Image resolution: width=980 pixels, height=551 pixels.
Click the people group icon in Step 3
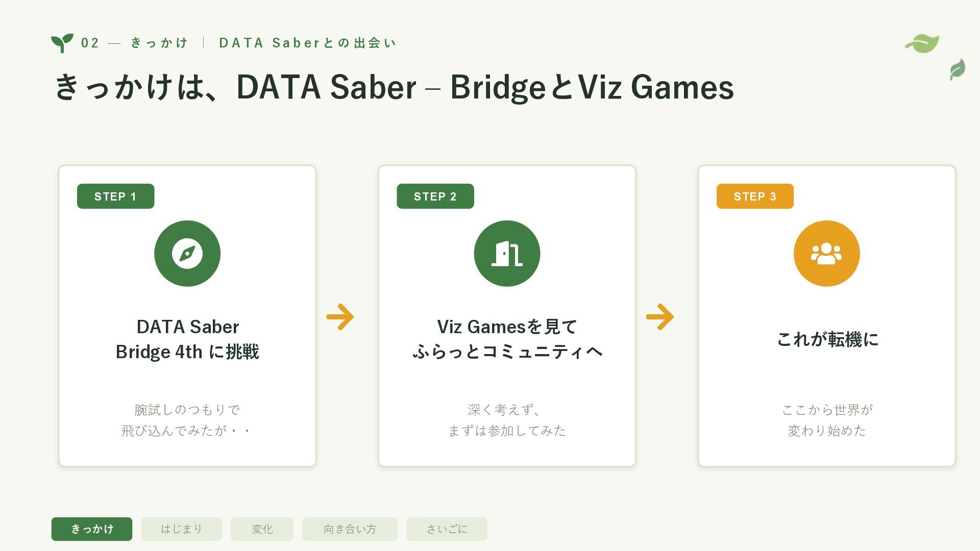click(826, 254)
